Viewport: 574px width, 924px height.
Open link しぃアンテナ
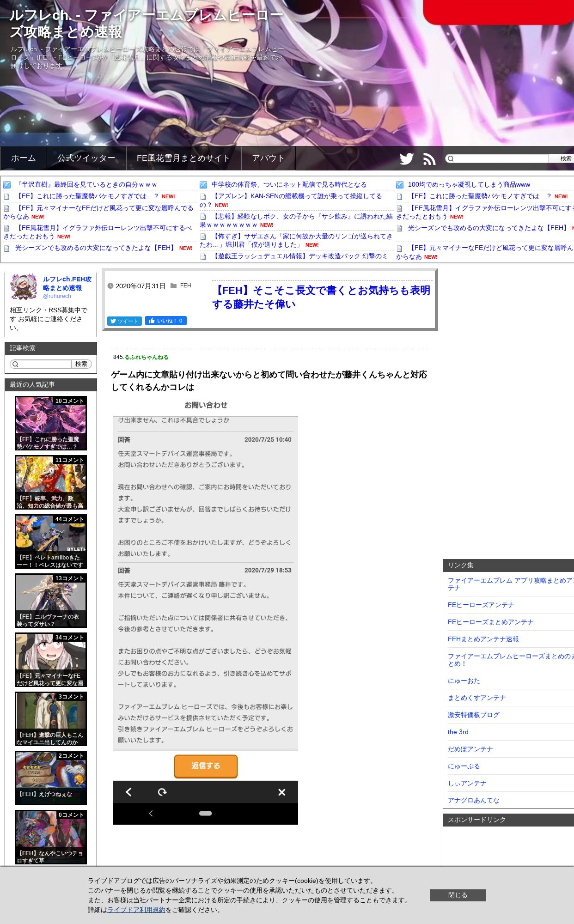click(x=467, y=783)
